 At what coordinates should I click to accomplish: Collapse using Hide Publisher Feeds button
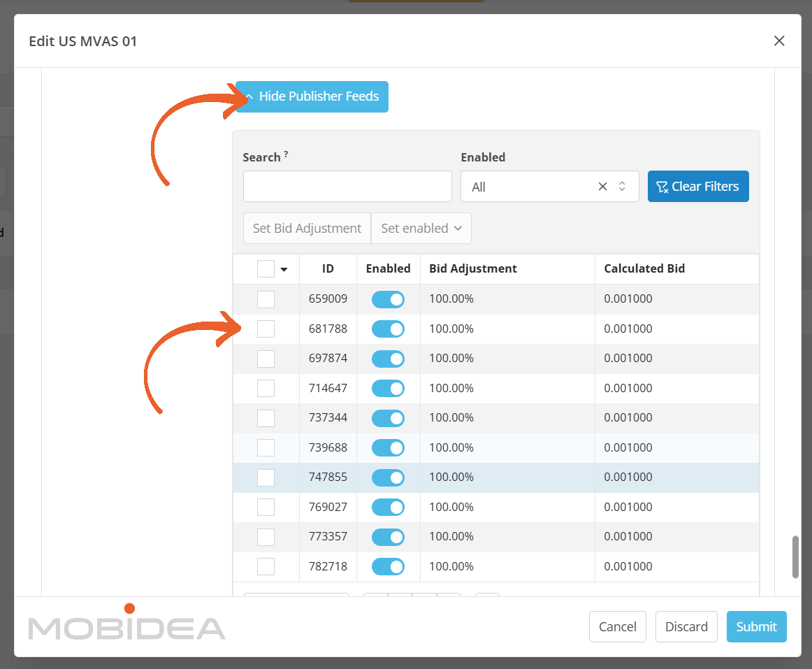tap(312, 96)
